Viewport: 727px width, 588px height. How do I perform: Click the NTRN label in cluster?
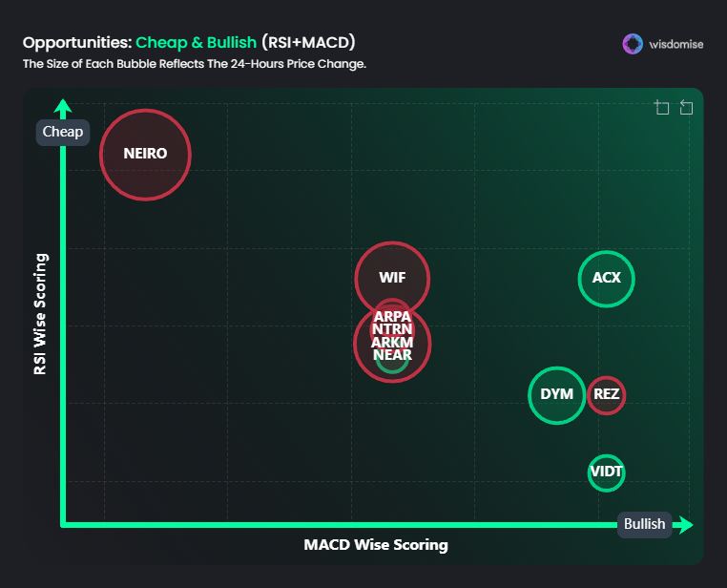coord(392,329)
